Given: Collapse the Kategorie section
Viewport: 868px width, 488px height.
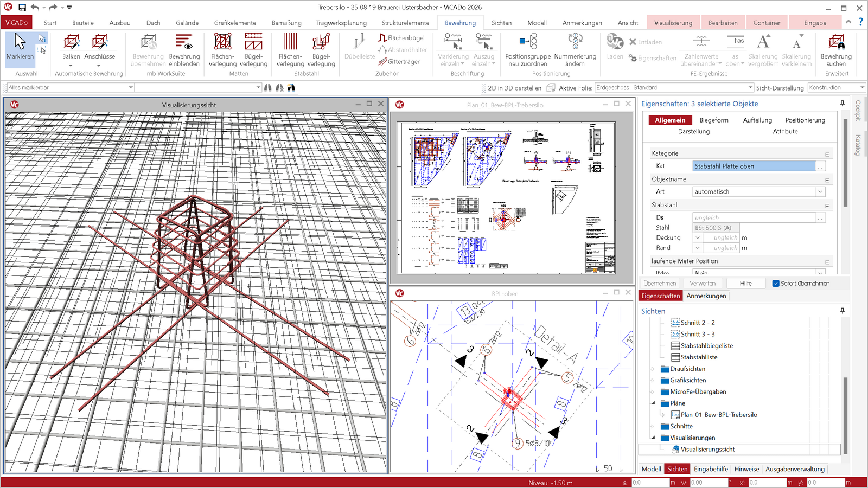Looking at the screenshot, I should 827,154.
